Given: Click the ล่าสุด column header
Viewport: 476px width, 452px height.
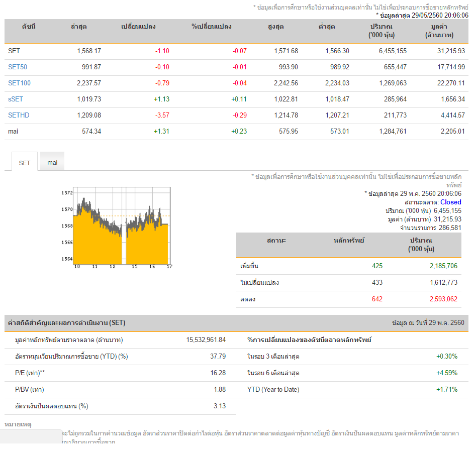Looking at the screenshot, I should click(x=79, y=27).
